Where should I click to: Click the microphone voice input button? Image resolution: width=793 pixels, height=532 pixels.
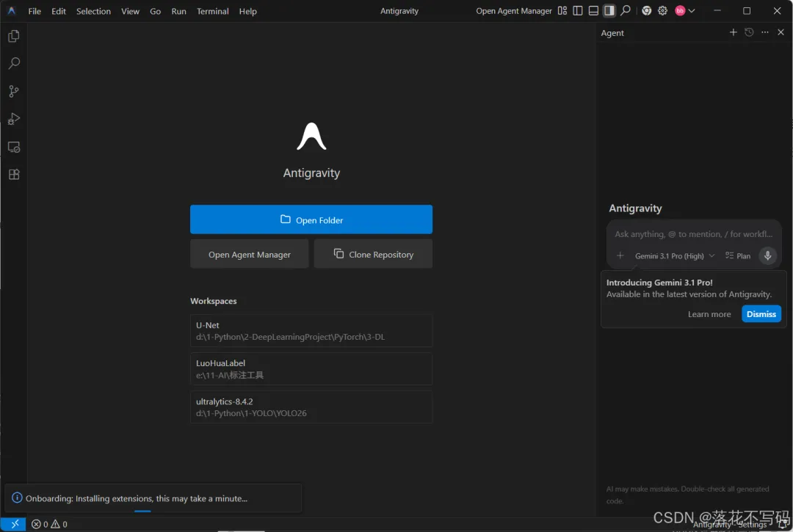[x=767, y=255]
